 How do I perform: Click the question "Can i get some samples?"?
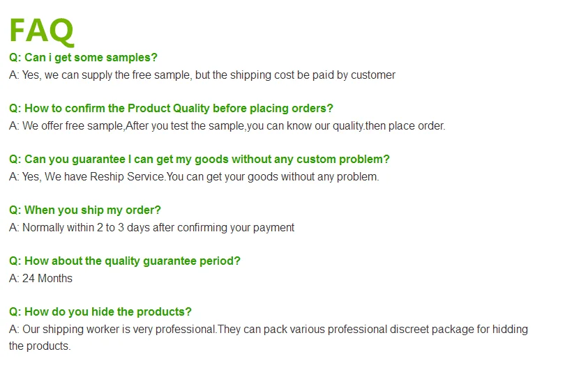point(83,58)
